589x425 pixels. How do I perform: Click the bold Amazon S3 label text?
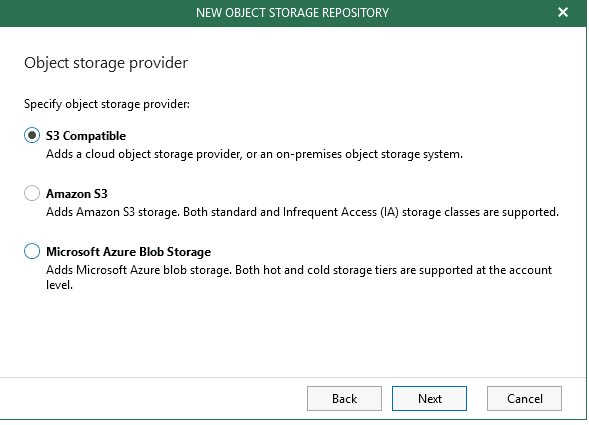coord(77,194)
